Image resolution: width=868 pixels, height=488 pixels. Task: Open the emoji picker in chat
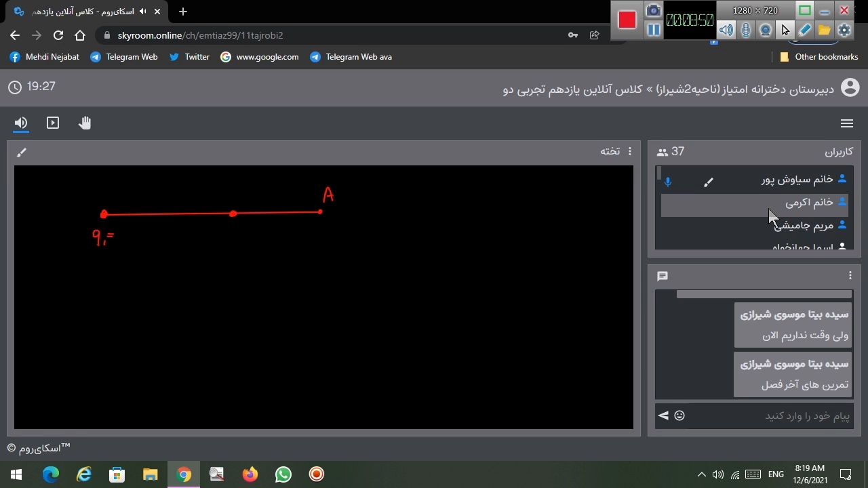coord(679,415)
